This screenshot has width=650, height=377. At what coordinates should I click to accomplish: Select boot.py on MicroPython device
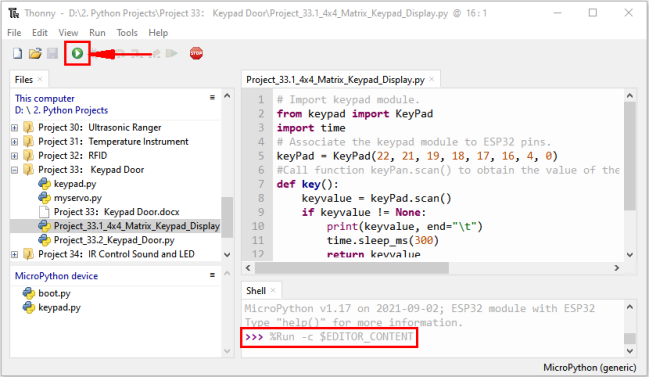pos(54,294)
